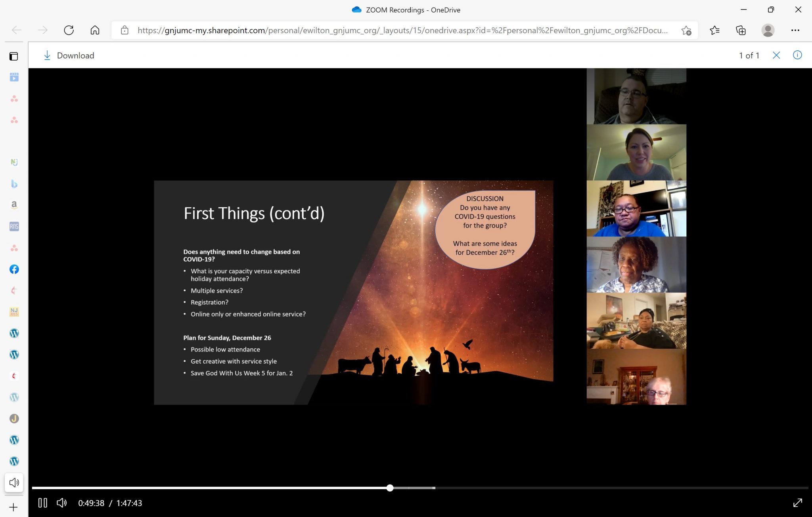Refresh the browser page
Image resolution: width=812 pixels, height=517 pixels.
point(69,30)
